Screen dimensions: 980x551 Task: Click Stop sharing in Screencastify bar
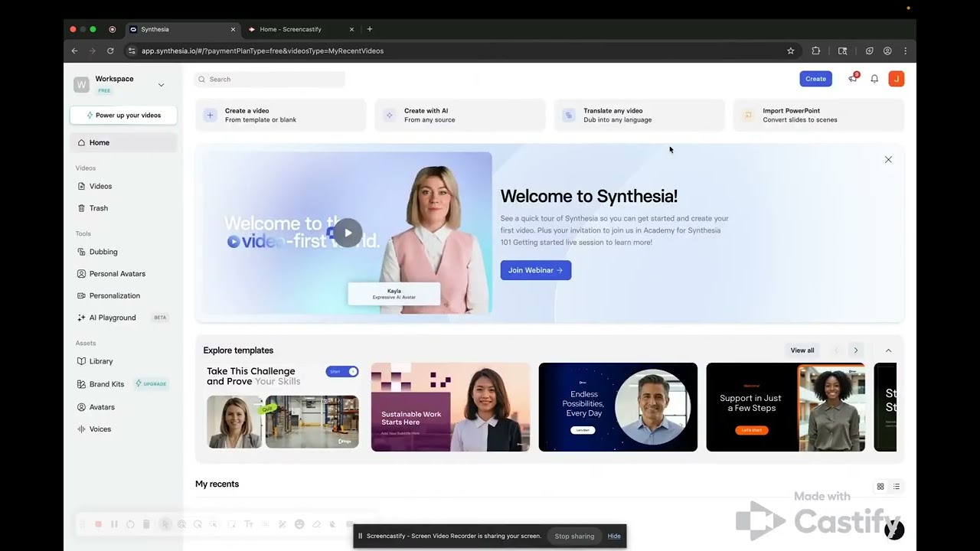(574, 536)
